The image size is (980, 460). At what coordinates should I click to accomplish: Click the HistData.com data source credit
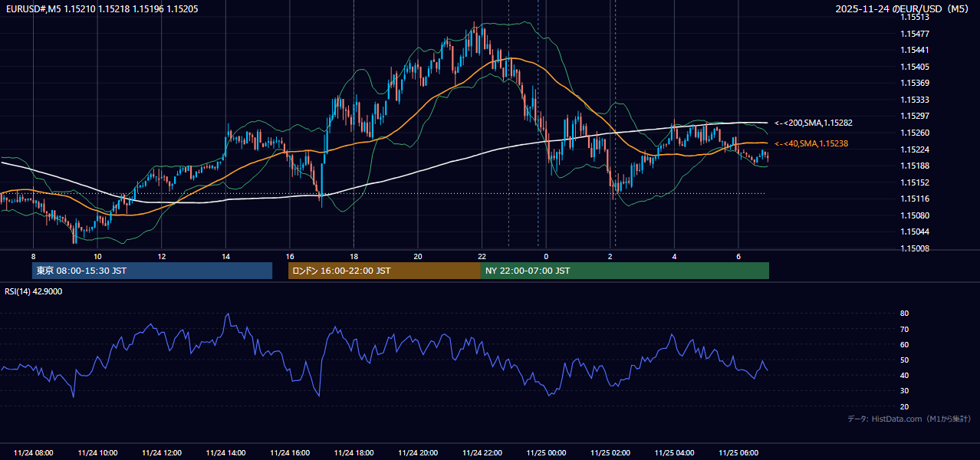click(x=909, y=419)
